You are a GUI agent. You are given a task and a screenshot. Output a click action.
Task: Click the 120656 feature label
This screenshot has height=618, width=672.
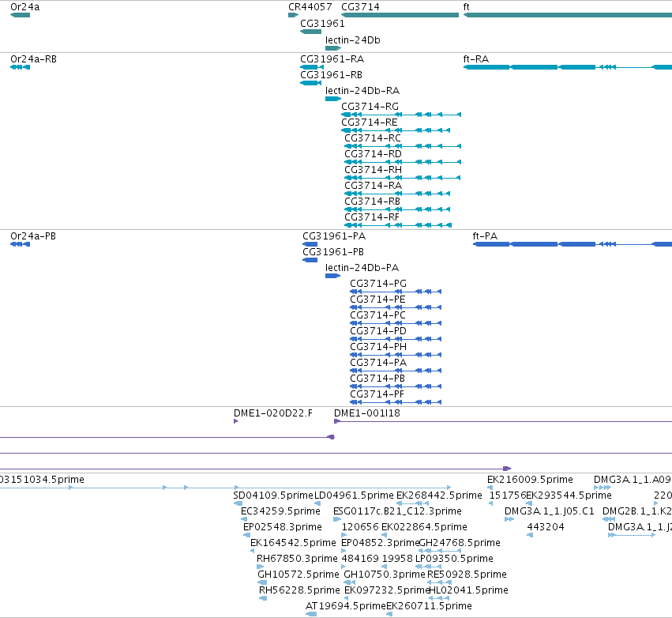pos(360,526)
